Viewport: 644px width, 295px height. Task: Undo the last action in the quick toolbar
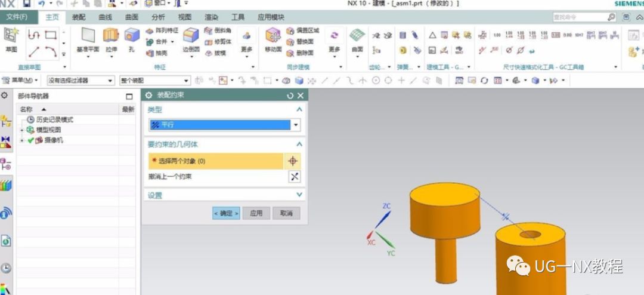(x=41, y=4)
